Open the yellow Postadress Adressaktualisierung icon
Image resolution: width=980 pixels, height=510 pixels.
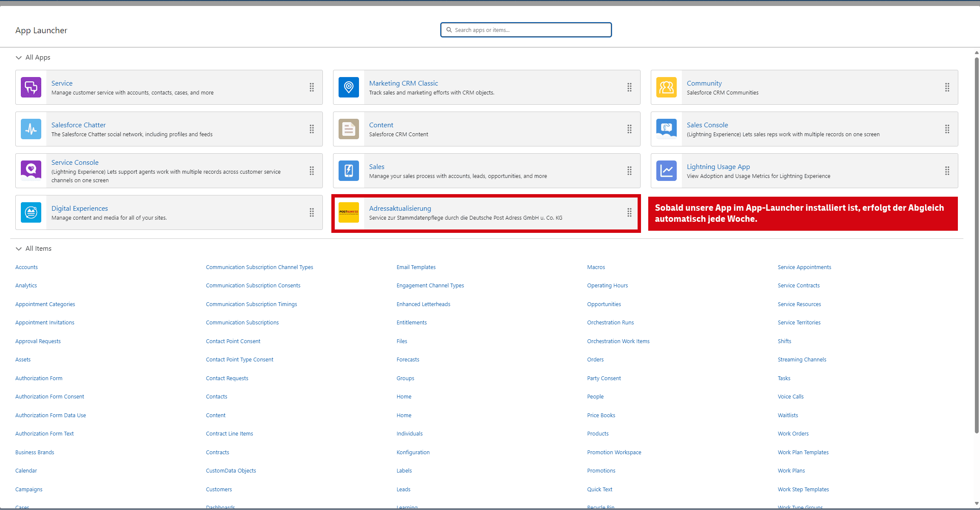349,212
